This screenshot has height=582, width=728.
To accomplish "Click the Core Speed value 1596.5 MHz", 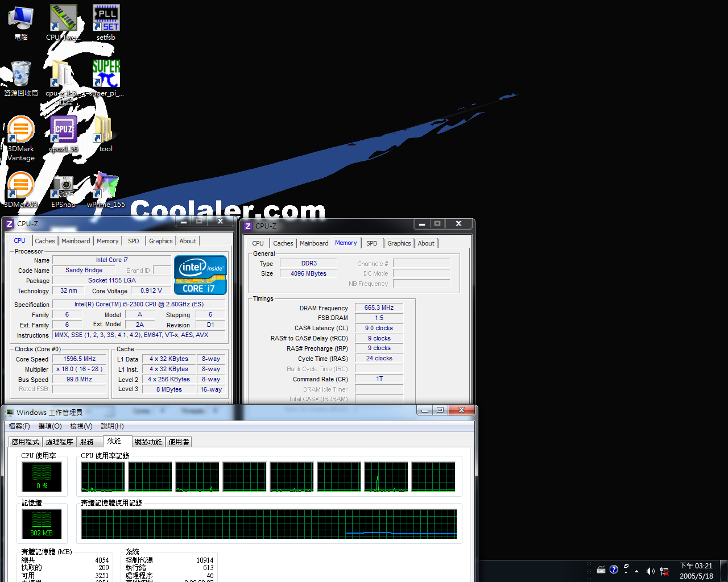I will [80, 359].
